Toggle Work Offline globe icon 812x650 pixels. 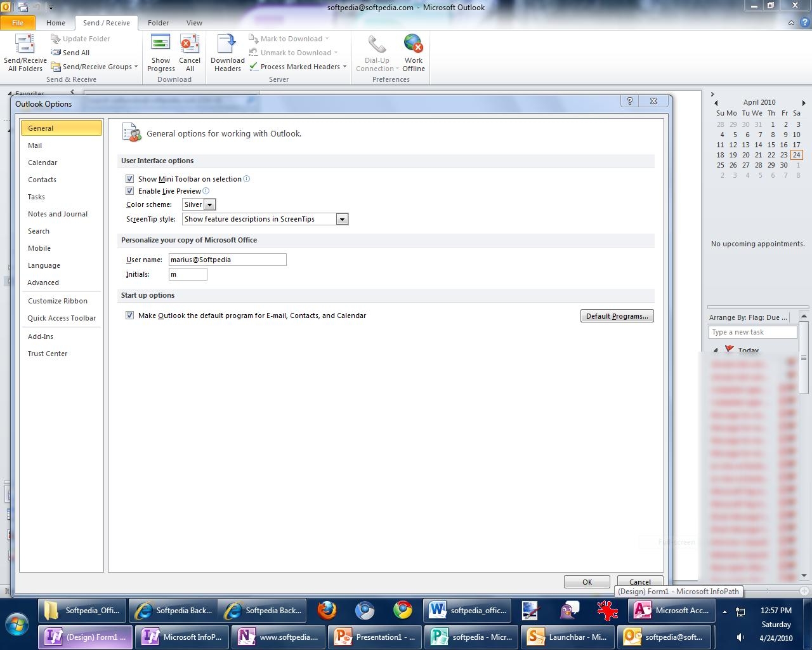tap(413, 46)
